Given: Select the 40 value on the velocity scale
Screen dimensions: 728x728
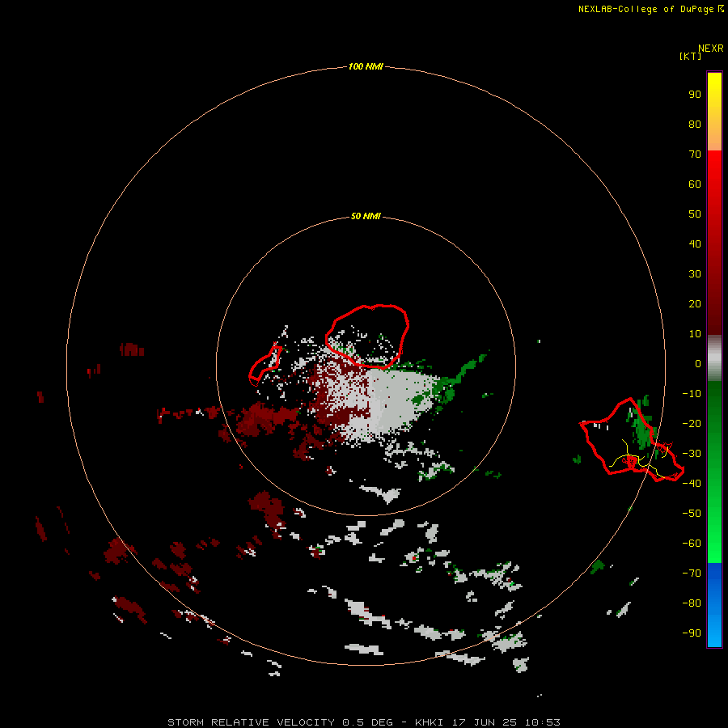Looking at the screenshot, I should point(695,243).
